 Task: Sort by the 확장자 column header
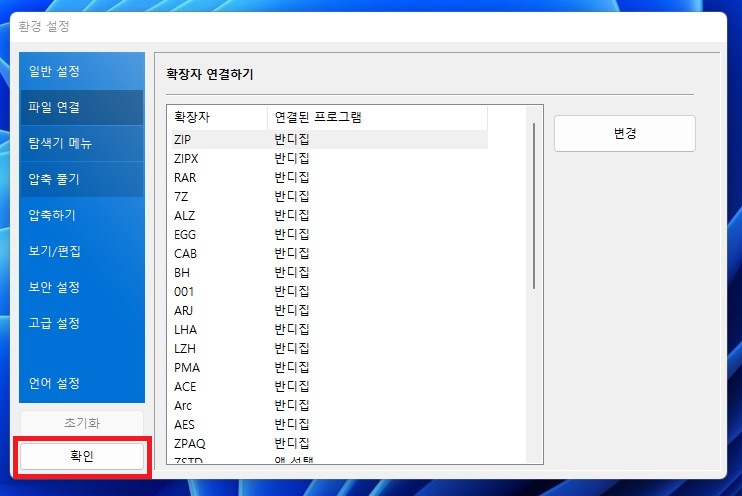220,117
